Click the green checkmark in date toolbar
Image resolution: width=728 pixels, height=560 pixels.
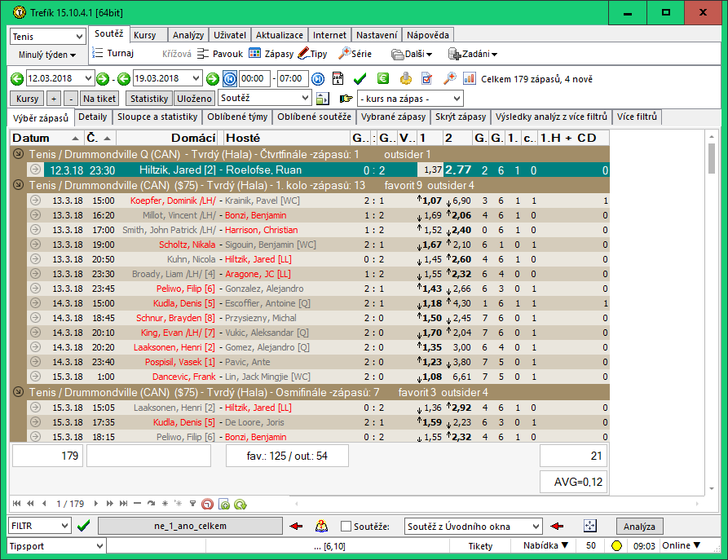[x=360, y=79]
